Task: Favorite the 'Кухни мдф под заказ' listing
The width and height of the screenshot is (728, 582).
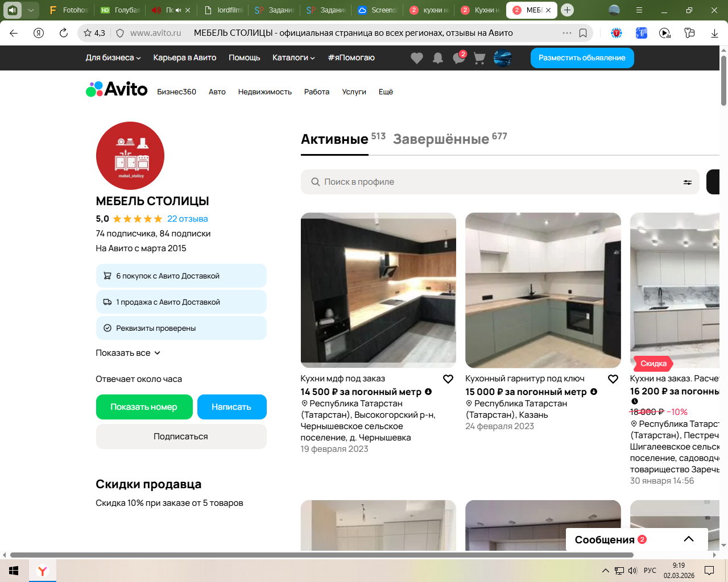Action: coord(448,379)
